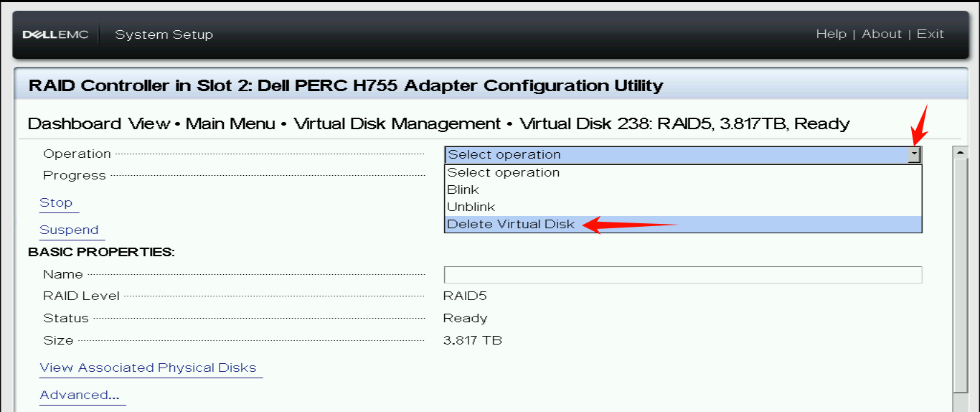The width and height of the screenshot is (980, 412).
Task: Click the Operation label
Action: 77,154
